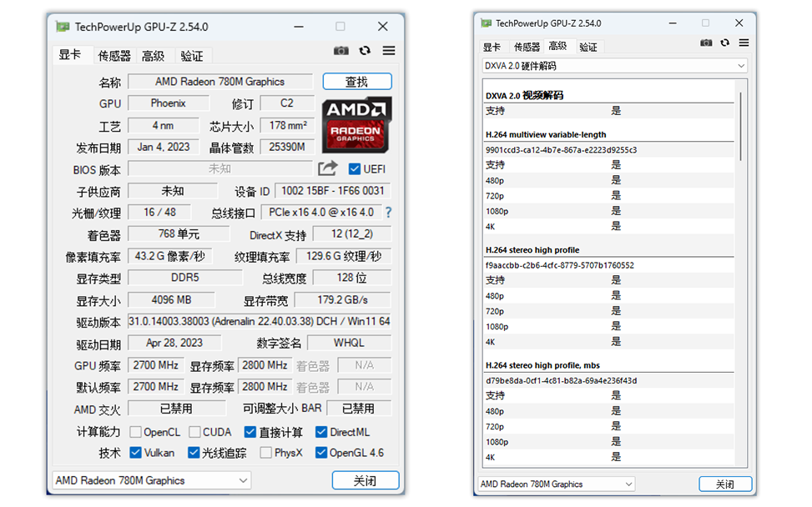
Task: Click 总线宽度 value 128 位
Action: [351, 278]
